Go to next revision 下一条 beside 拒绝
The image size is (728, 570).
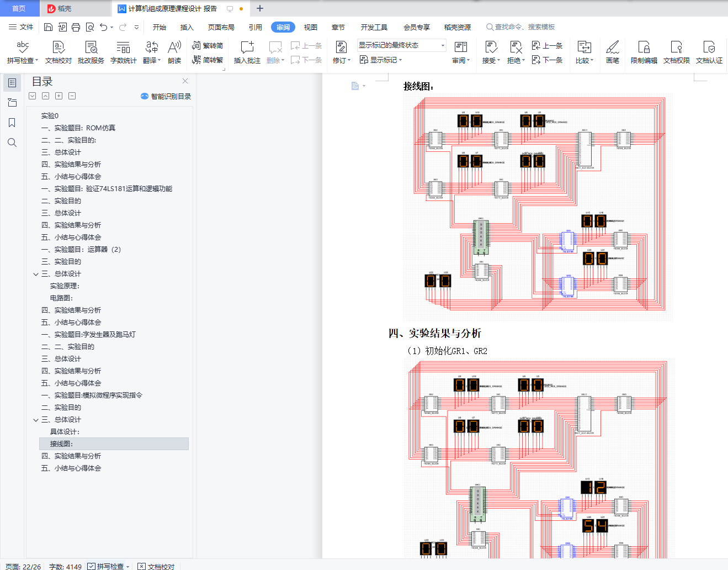547,60
